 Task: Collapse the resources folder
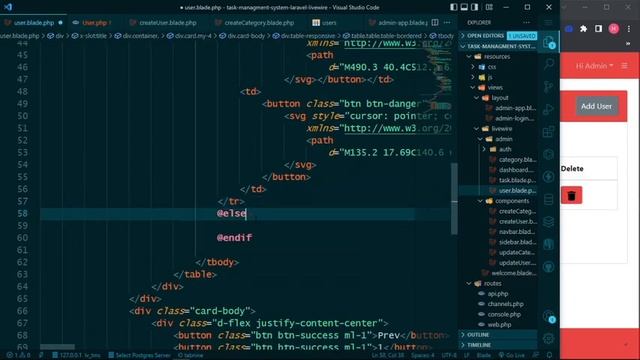coord(497,56)
